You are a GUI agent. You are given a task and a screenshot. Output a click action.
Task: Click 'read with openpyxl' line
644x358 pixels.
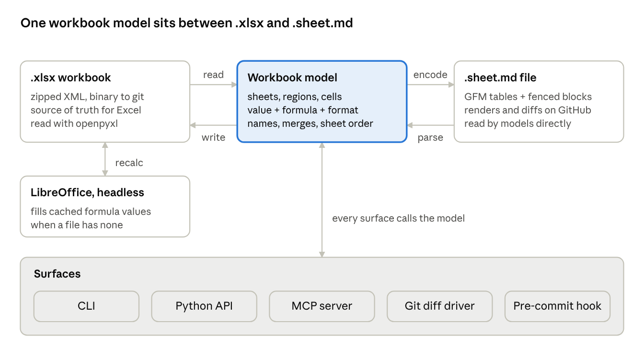74,123
